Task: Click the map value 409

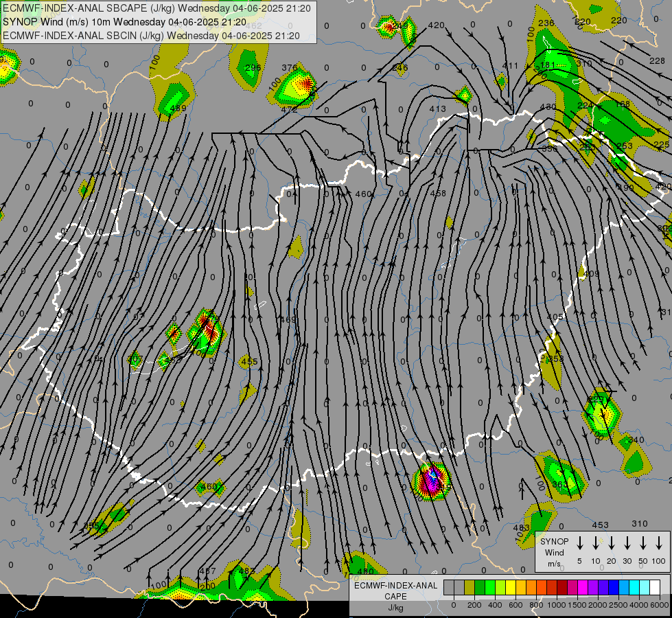Action: [x=592, y=273]
